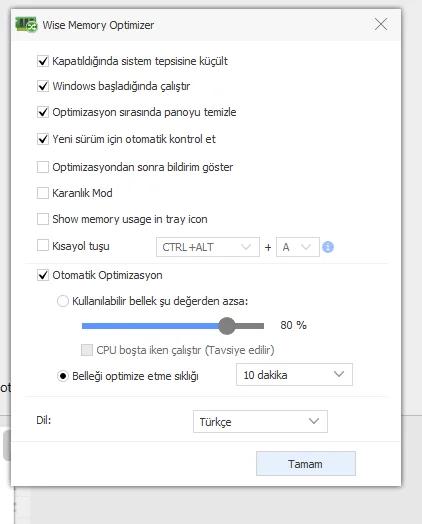Select Kullanılabilir bellek şu değerden azsa radio
This screenshot has width=422, height=524.
(x=62, y=301)
